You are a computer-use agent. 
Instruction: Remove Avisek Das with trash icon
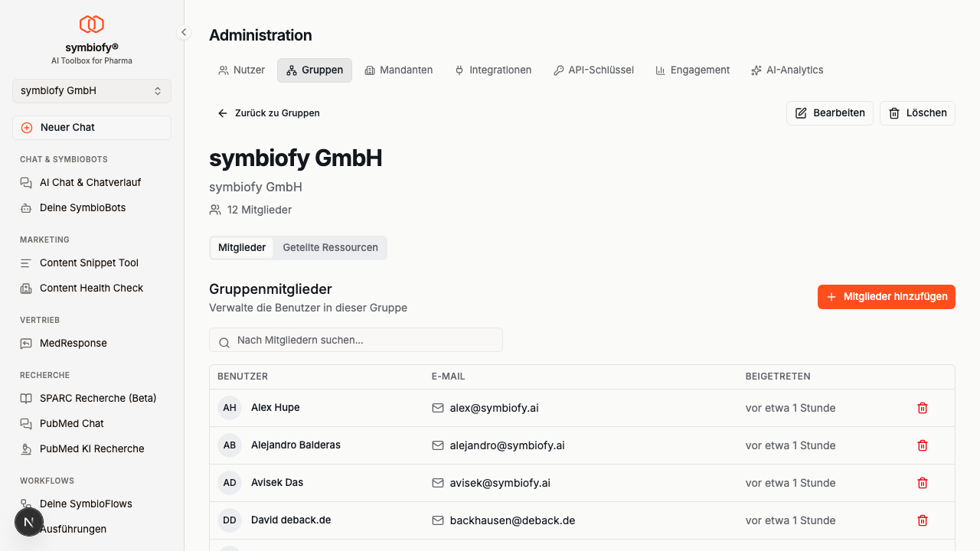click(923, 483)
